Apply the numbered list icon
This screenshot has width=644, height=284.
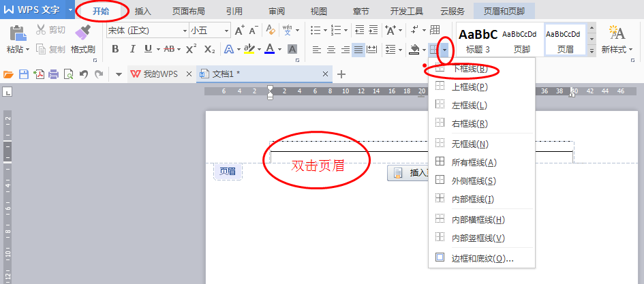(336, 31)
